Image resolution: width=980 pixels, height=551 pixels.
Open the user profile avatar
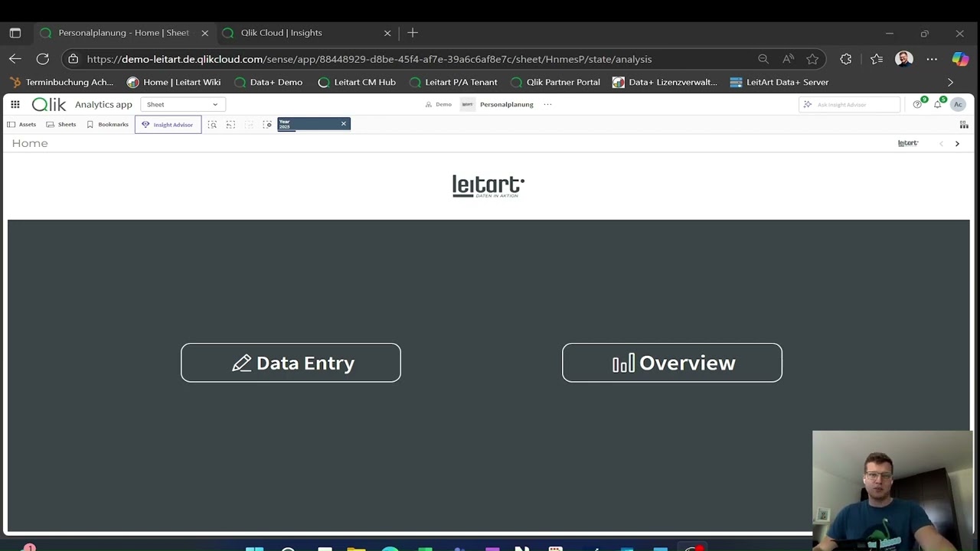point(958,105)
